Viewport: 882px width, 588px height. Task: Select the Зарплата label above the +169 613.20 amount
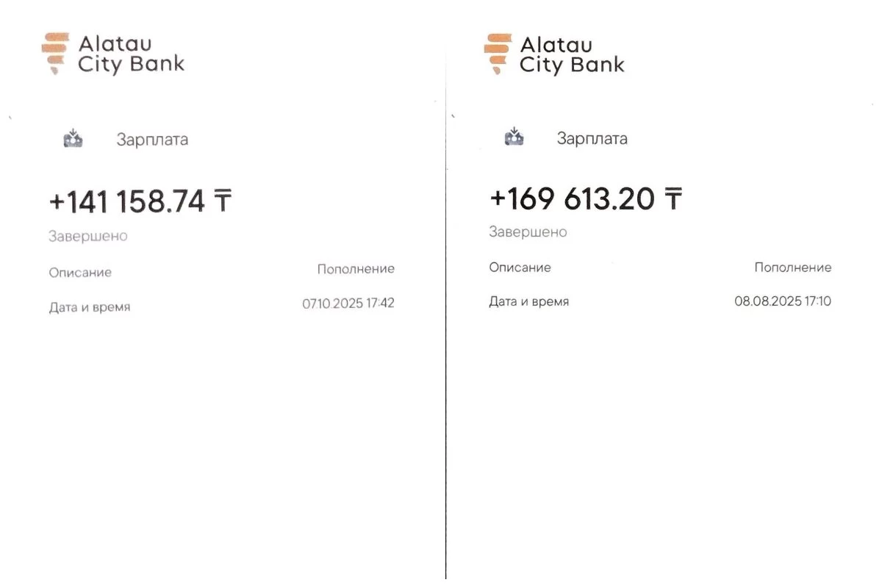pyautogui.click(x=592, y=138)
